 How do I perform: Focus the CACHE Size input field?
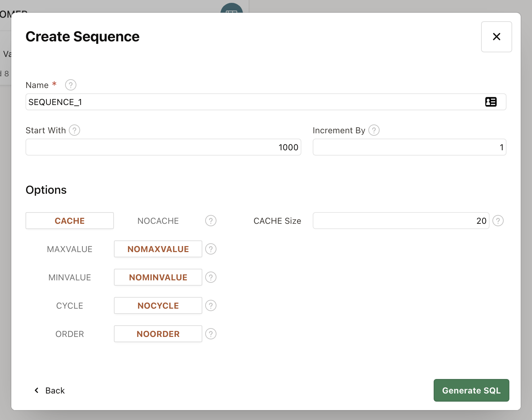point(400,221)
